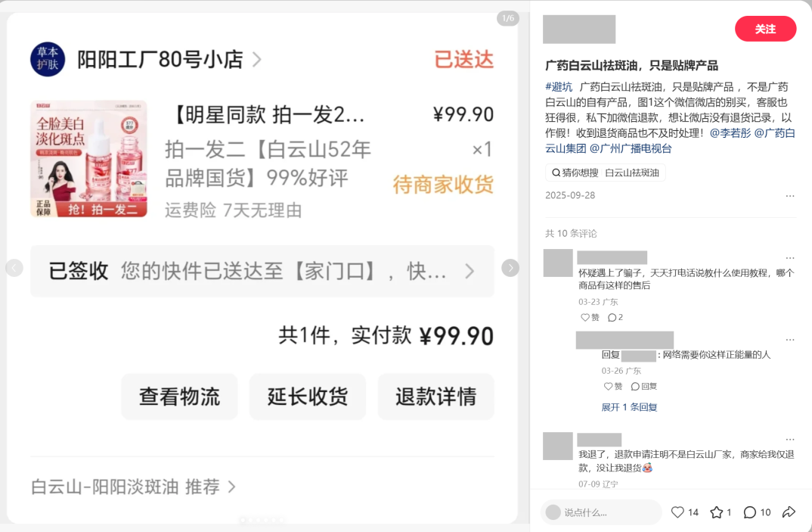Open reply count on the first comment
Image resolution: width=812 pixels, height=532 pixels.
pyautogui.click(x=615, y=317)
